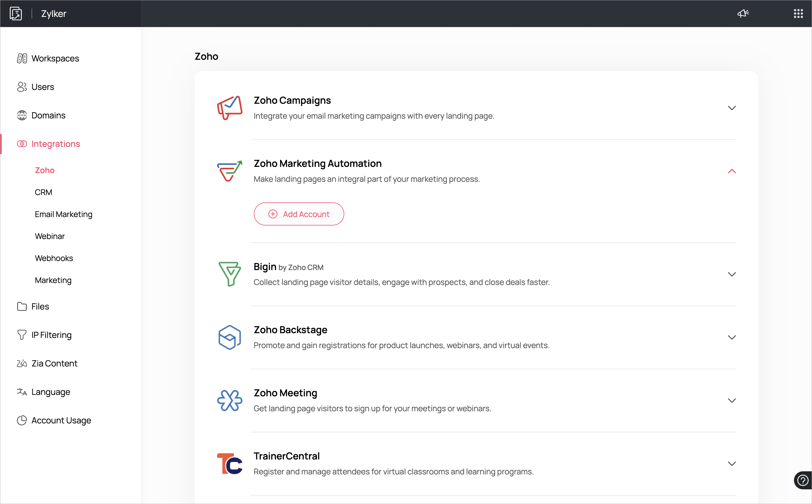The image size is (812, 504).
Task: Collapse the Zoho Marketing Automation section
Action: pos(731,171)
